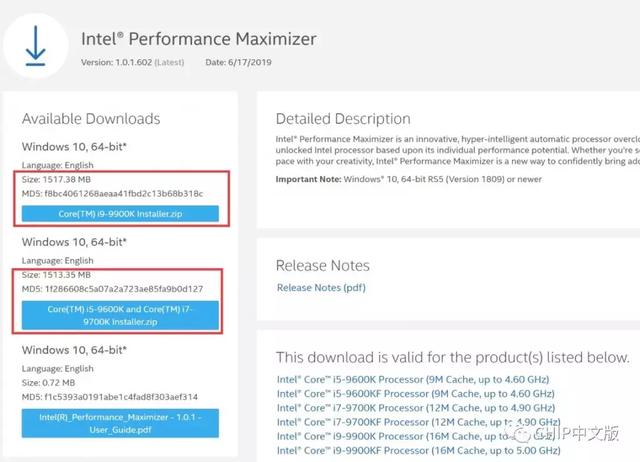Screen dimensions: 640x462
Task: Click the Version 1.0.1.602 (Latest) label
Action: click(x=133, y=62)
